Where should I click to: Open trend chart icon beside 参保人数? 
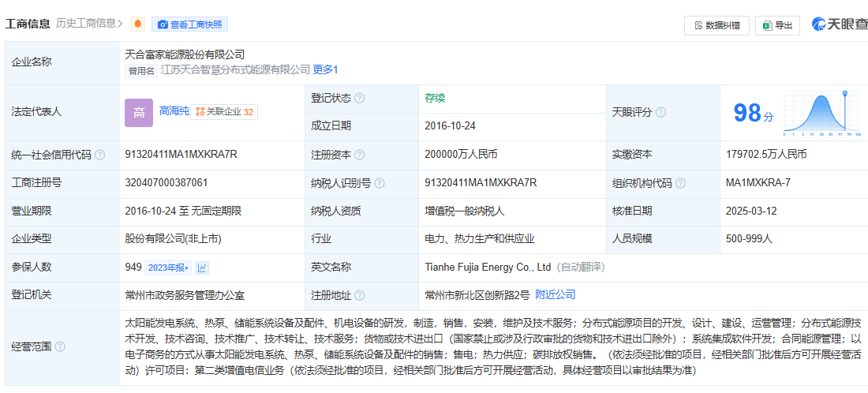click(x=203, y=268)
